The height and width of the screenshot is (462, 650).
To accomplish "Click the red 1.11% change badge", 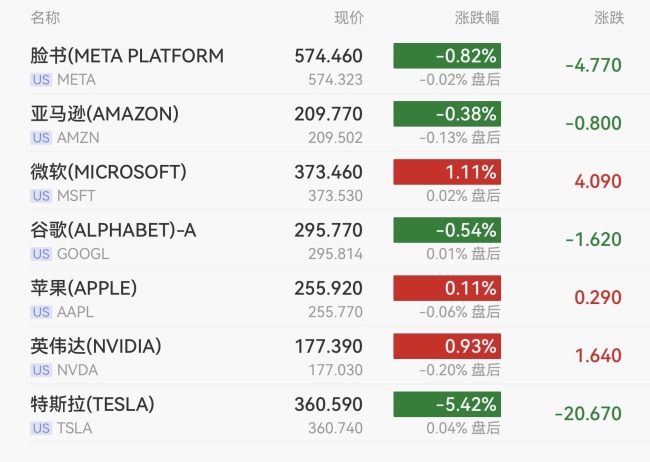I will coord(447,172).
